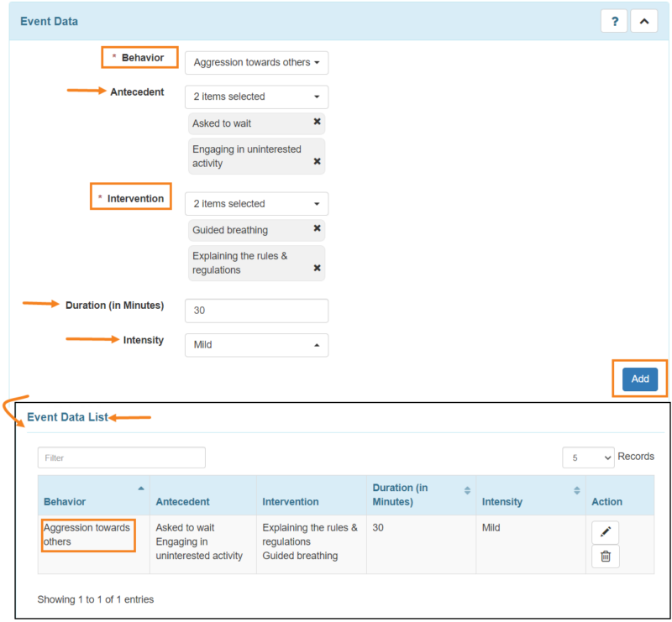
Task: Click the Filter search box
Action: click(x=121, y=457)
